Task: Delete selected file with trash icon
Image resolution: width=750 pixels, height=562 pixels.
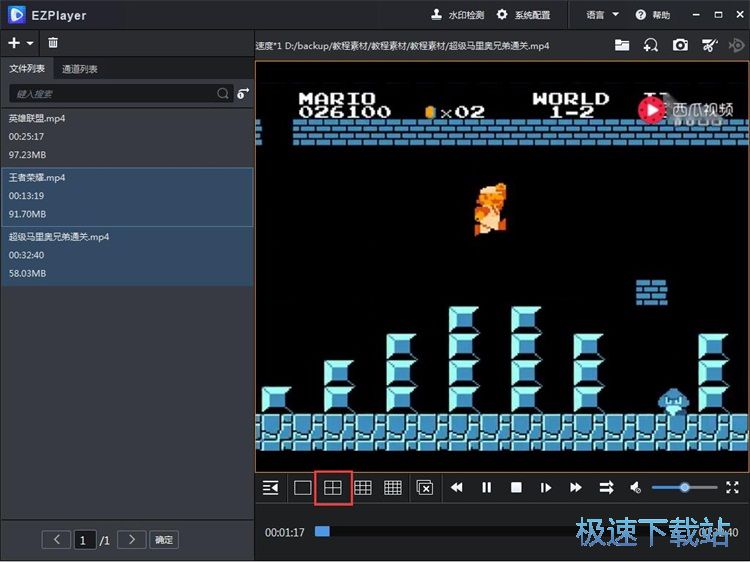Action: [x=53, y=43]
